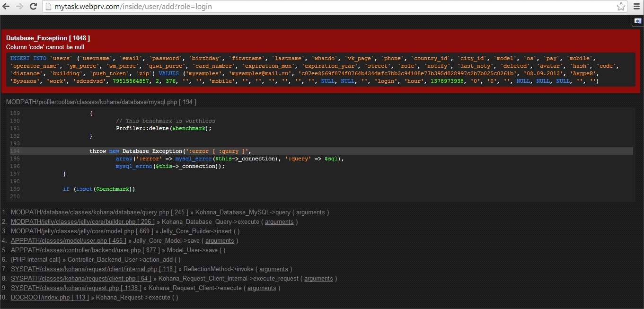Show arguments of Kohana_Request_Client->execute
Screen dimensions: 644x309
pyautogui.click(x=262, y=288)
